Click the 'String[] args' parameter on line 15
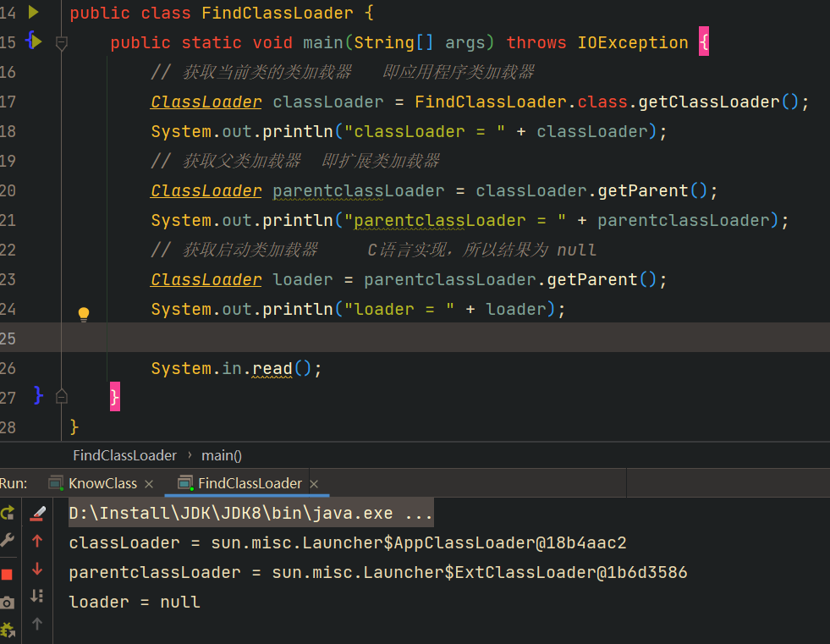The height and width of the screenshot is (644, 830). click(x=420, y=42)
